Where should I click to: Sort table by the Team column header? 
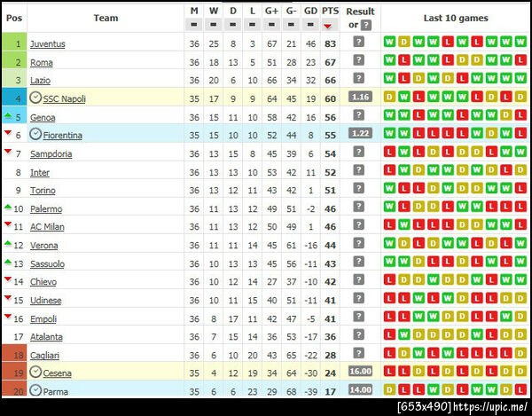[x=106, y=18]
